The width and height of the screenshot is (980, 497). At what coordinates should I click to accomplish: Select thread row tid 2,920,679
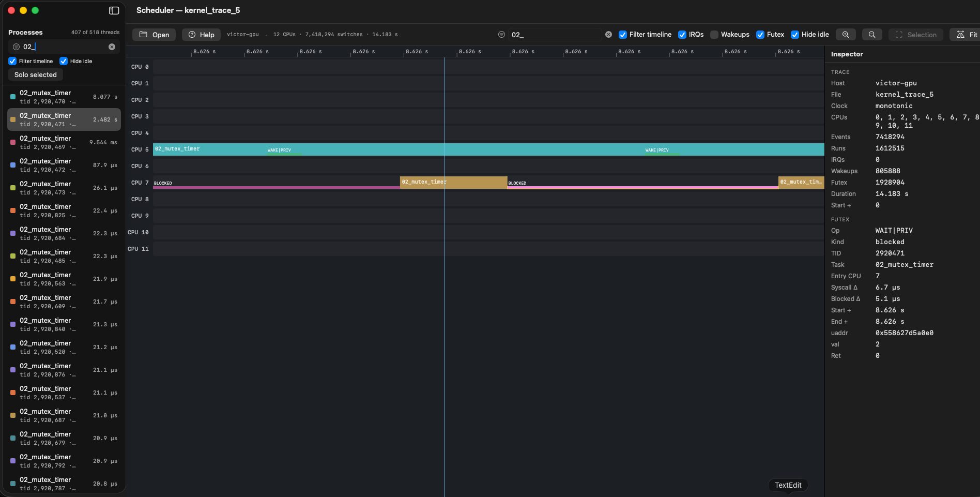[64, 438]
